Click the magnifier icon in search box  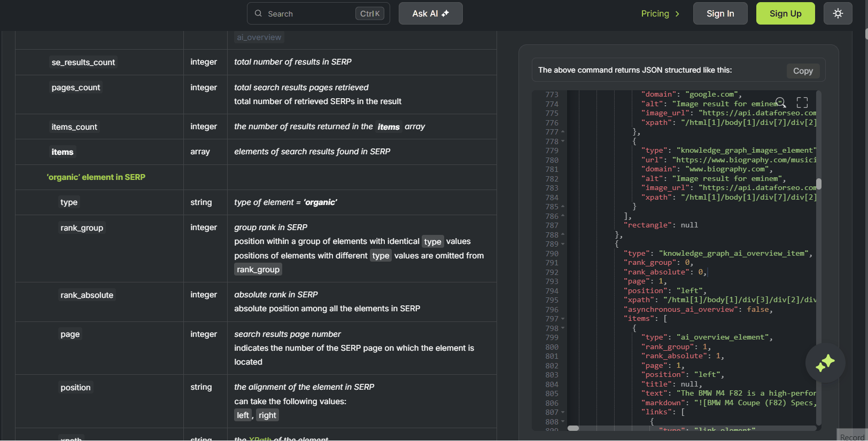258,13
